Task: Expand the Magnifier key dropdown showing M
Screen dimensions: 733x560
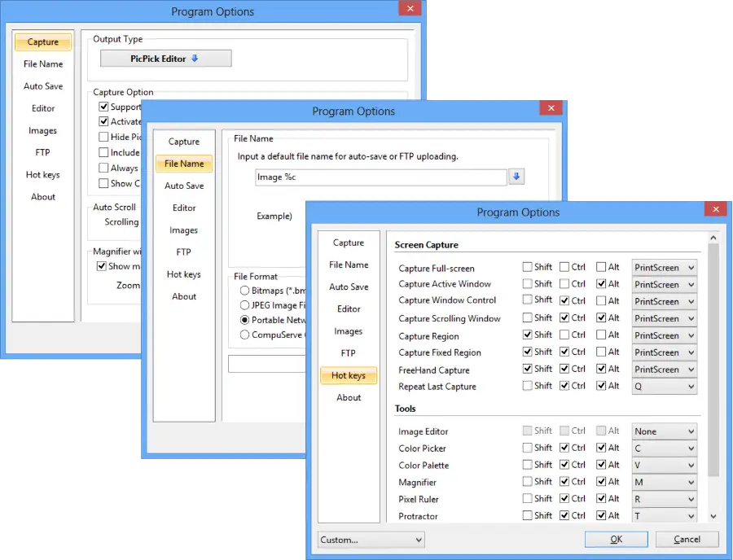Action: coord(665,483)
